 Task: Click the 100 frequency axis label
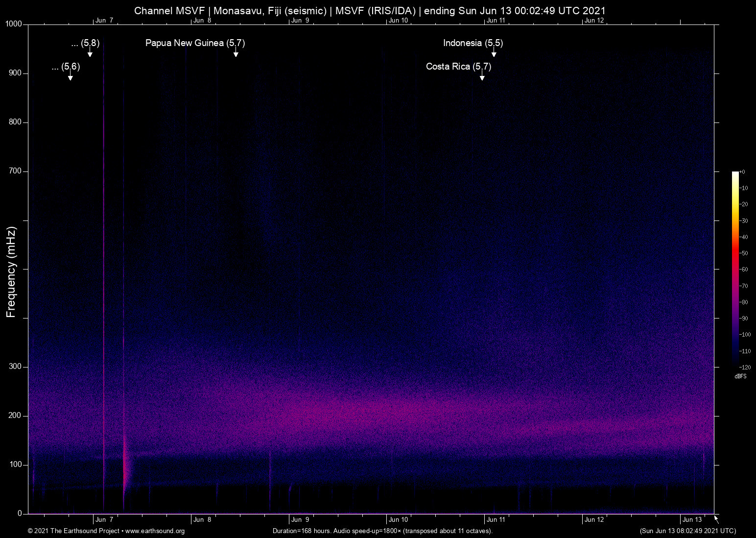pos(16,465)
